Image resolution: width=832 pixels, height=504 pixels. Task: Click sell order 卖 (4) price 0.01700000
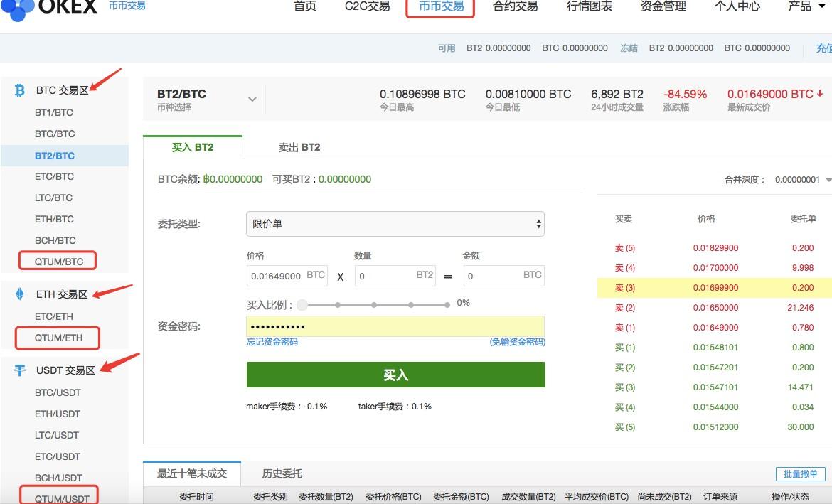pyautogui.click(x=716, y=268)
